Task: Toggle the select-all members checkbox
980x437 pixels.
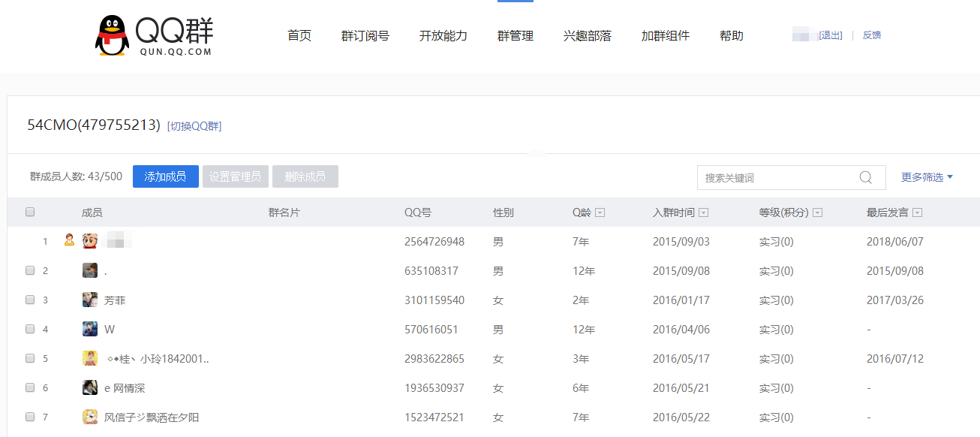Action: (x=30, y=212)
